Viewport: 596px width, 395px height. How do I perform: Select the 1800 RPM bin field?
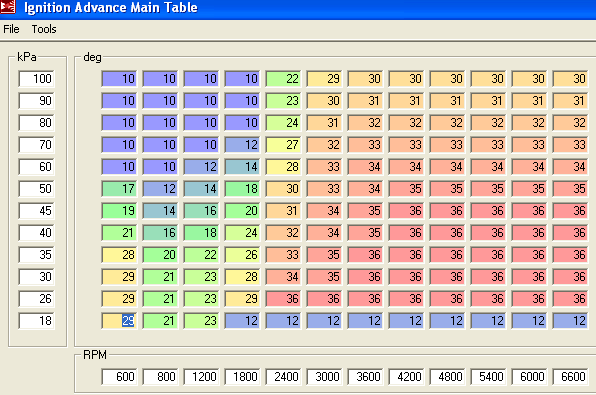tap(242, 377)
